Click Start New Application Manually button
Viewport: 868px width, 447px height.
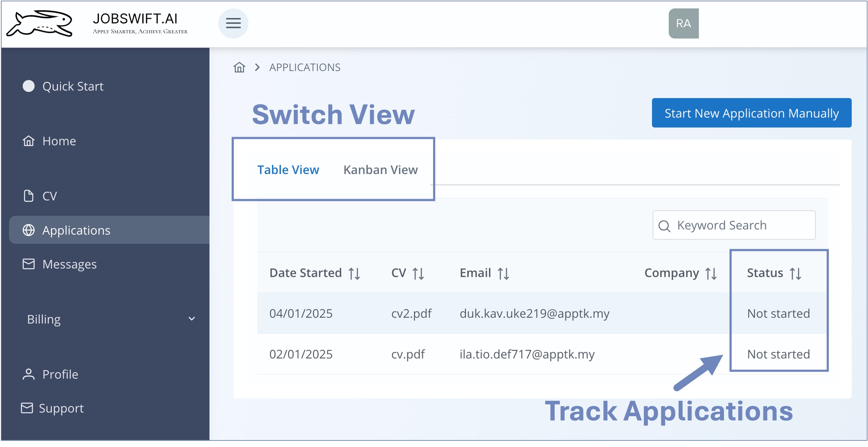point(751,113)
